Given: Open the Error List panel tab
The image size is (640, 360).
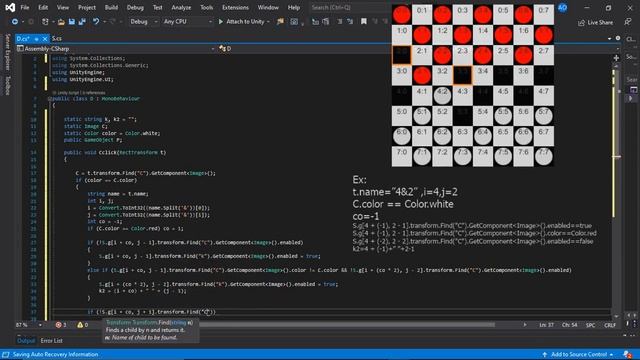Looking at the screenshot, I should (x=51, y=340).
